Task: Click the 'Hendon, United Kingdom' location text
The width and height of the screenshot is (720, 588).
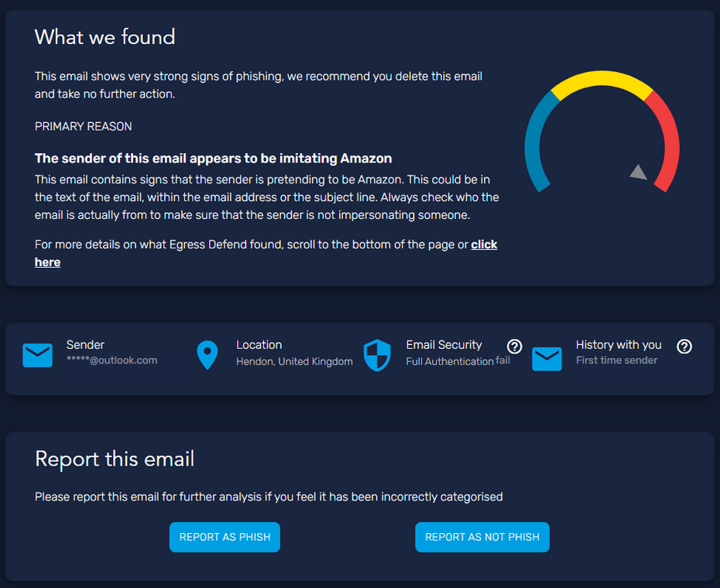Action: point(294,361)
